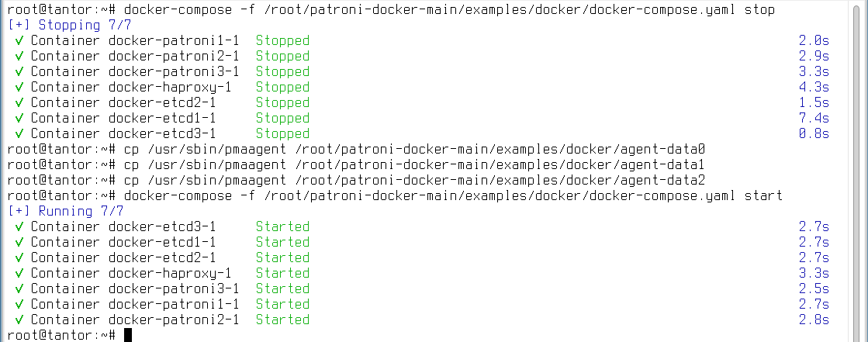Click the Stopped status of docker-etcd3-1
The image size is (868, 342).
(282, 133)
